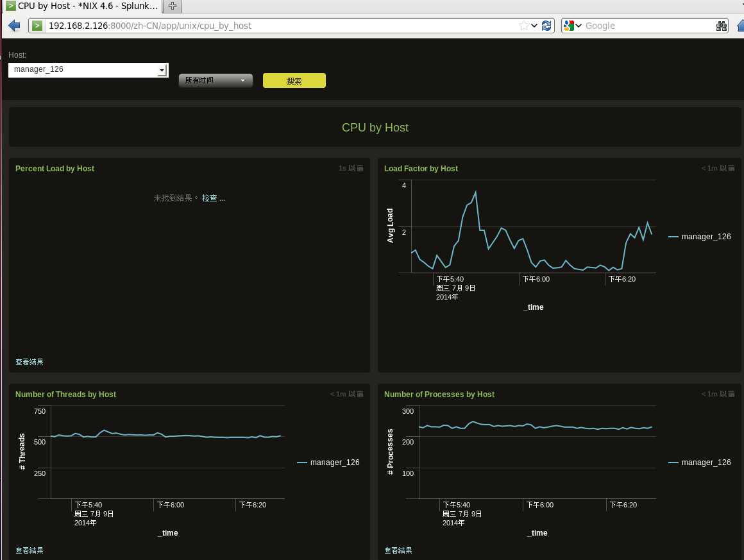This screenshot has height=560, width=744.
Task: Open the Host dropdown manager_126
Action: coord(89,70)
